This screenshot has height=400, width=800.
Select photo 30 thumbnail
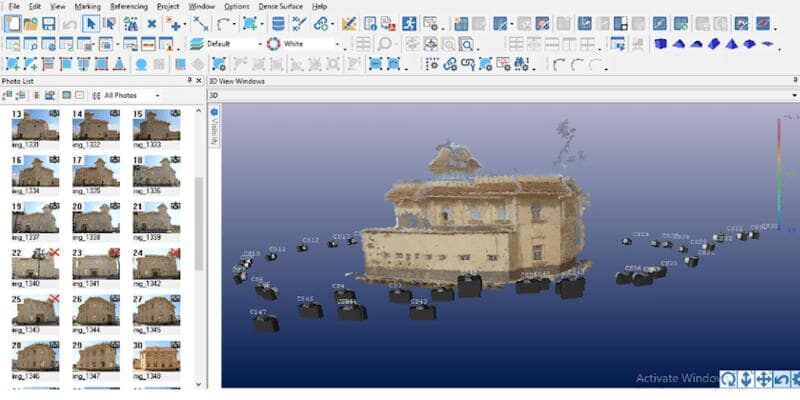pyautogui.click(x=157, y=357)
